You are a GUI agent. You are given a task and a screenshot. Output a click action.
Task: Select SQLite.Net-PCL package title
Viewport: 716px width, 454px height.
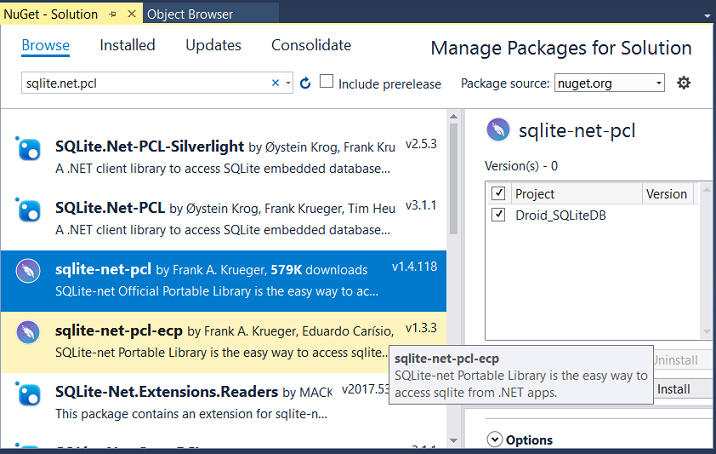coord(110,208)
